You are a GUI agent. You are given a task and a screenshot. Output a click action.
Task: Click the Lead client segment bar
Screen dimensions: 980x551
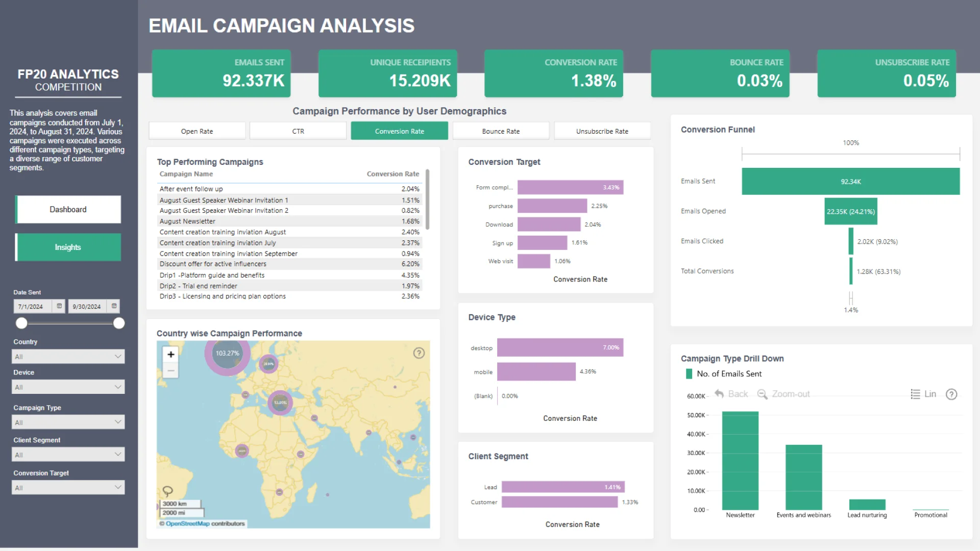click(x=563, y=487)
